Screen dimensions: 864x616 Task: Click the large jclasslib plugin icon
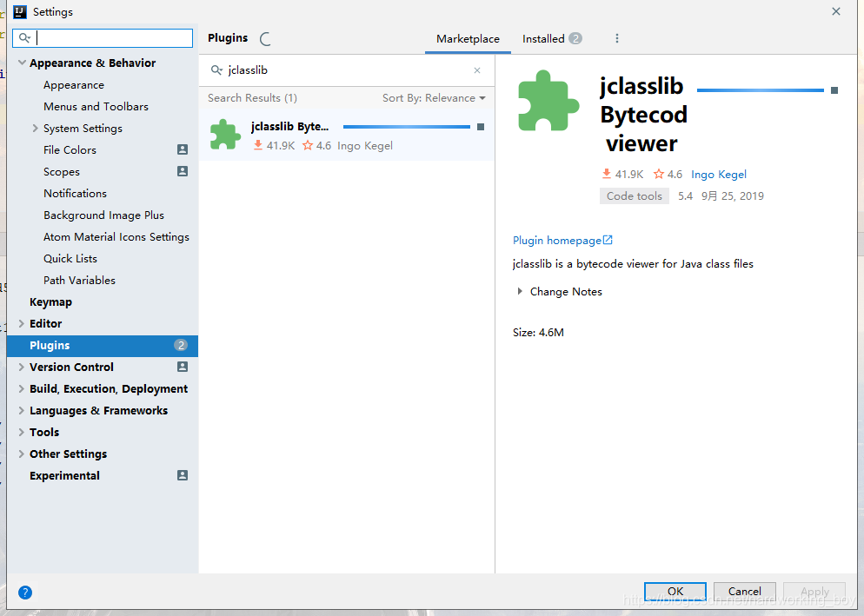[548, 100]
